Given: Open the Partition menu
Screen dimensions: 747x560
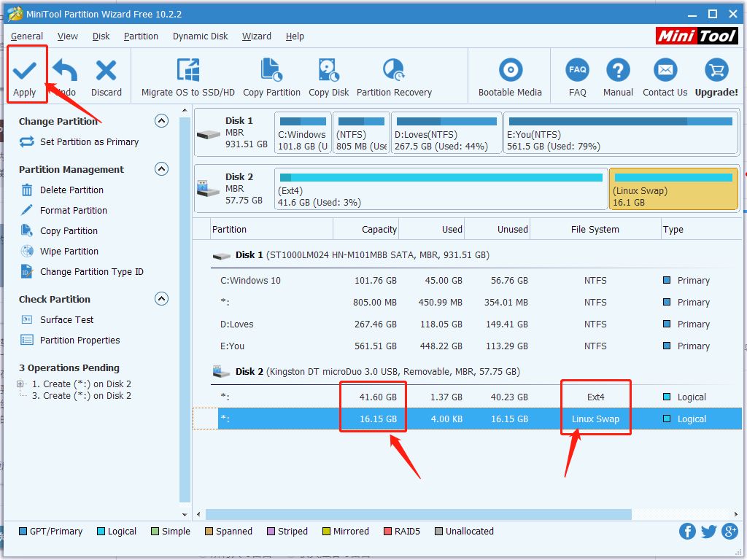Looking at the screenshot, I should pyautogui.click(x=141, y=36).
